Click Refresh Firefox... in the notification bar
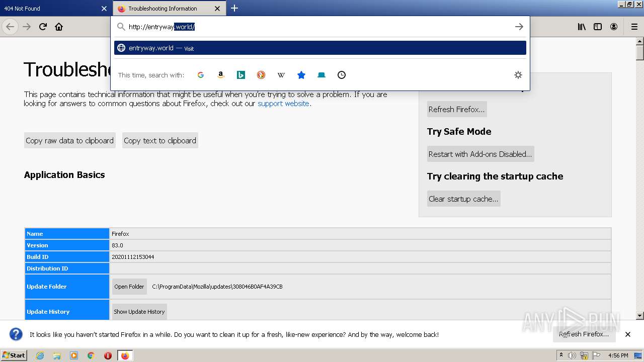The image size is (644, 362). click(584, 334)
